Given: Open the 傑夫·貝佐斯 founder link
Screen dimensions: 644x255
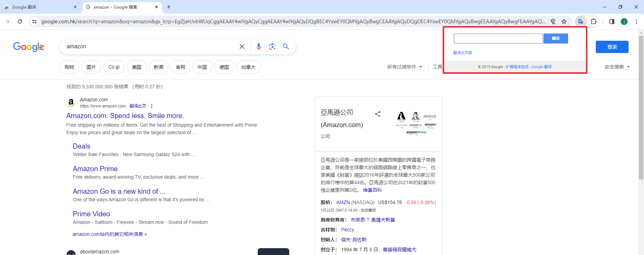Looking at the screenshot, I should [354, 240].
